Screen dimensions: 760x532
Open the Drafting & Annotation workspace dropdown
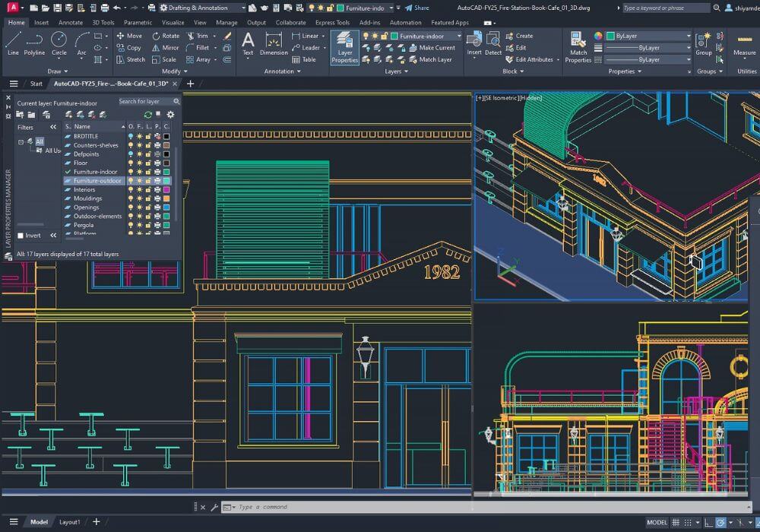pos(201,8)
